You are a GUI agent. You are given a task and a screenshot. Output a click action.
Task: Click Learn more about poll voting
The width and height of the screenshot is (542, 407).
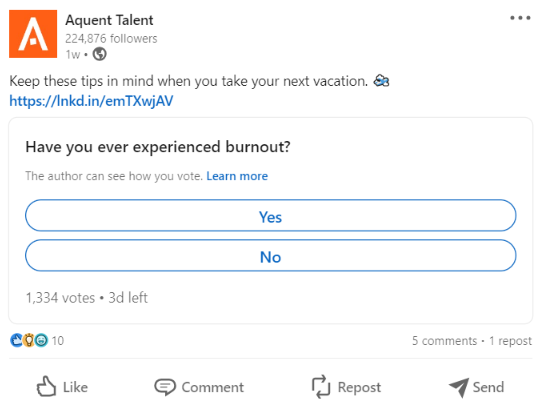(237, 176)
